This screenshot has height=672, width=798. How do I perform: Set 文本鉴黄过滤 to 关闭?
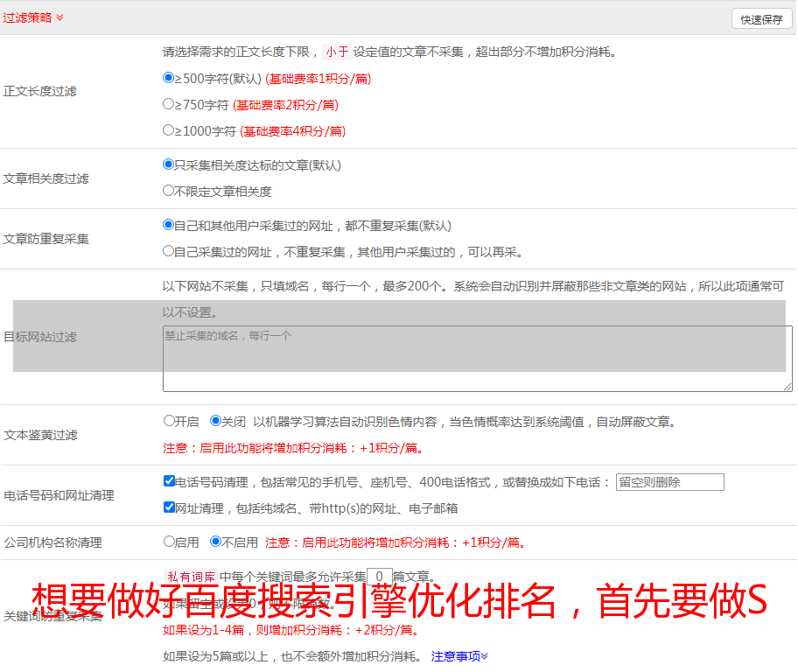pos(215,421)
